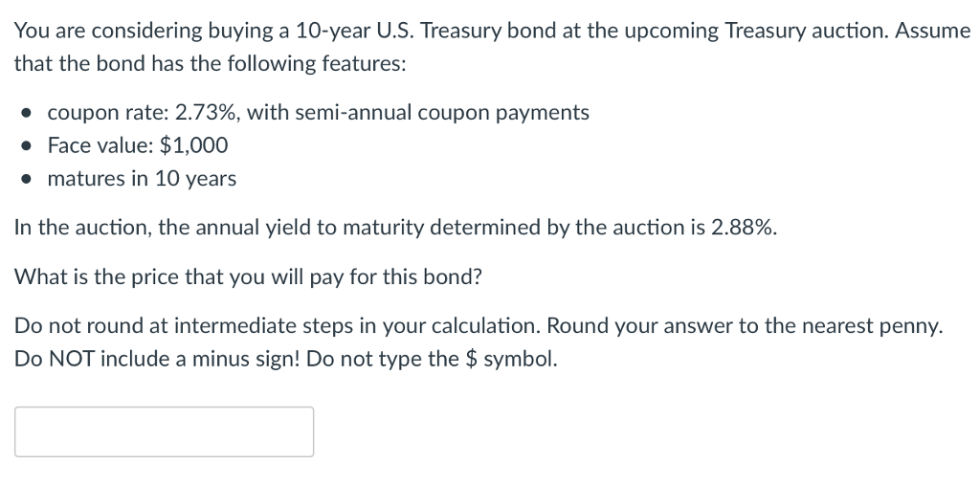The height and width of the screenshot is (485, 980).
Task: Click the phrase 'semi-annual coupon payments'
Action: 442,113
